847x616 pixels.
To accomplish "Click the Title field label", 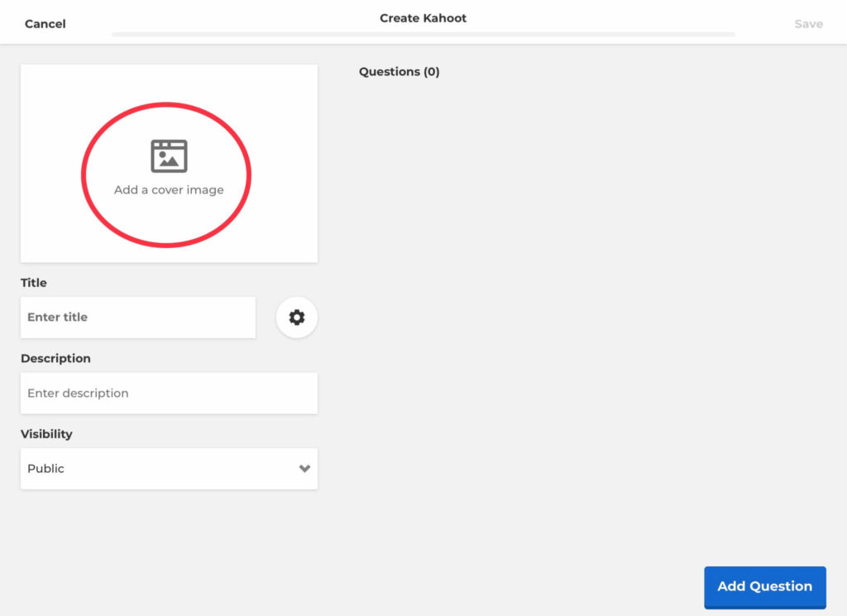I will coord(33,283).
